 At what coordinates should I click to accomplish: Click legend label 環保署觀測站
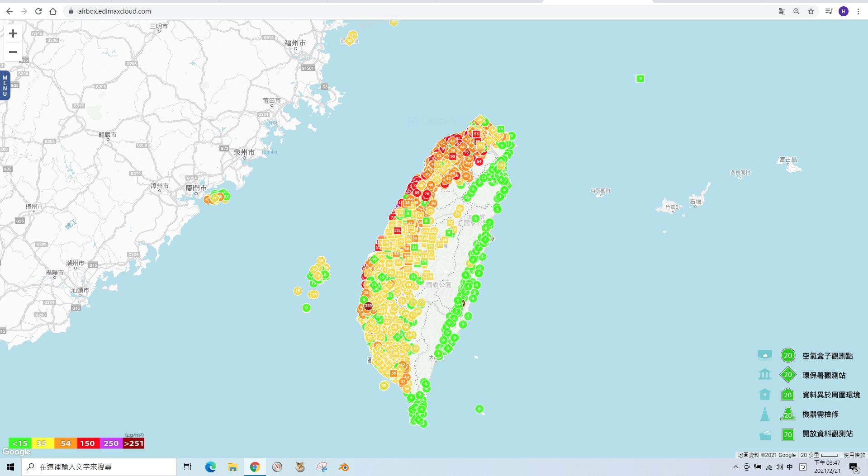pyautogui.click(x=824, y=375)
